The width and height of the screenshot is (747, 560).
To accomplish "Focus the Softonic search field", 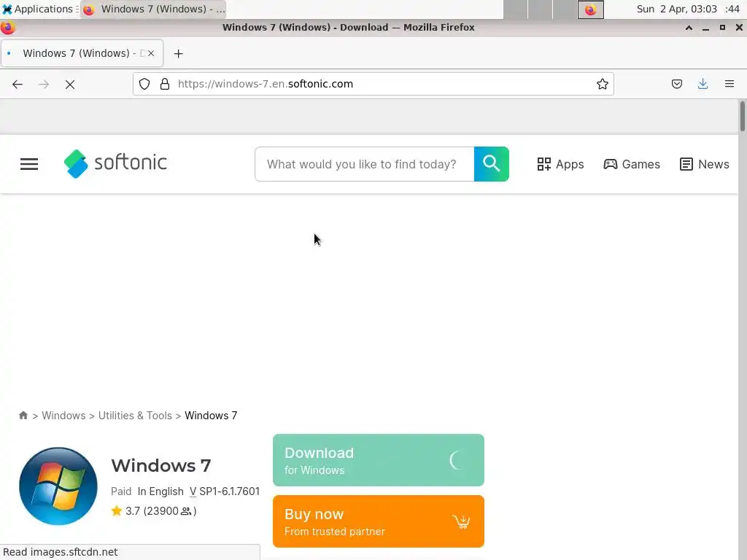I will 365,164.
